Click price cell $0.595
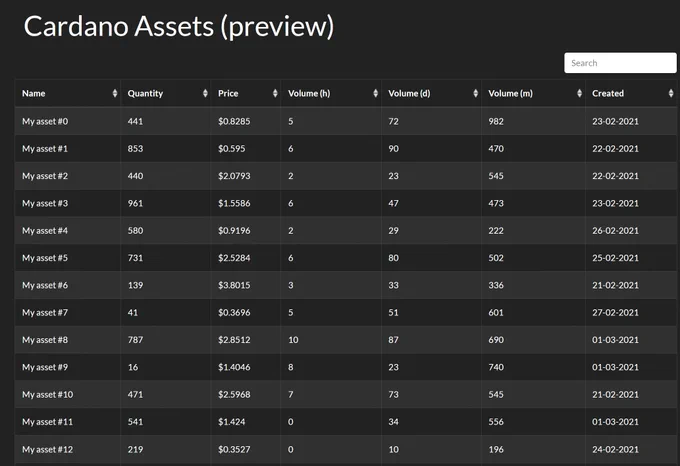 [232, 149]
